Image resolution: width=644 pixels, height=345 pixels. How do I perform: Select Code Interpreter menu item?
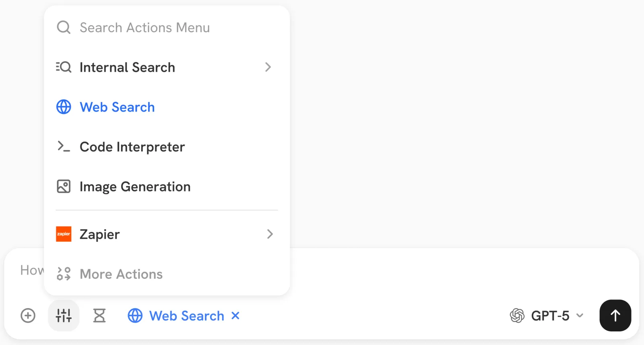pyautogui.click(x=167, y=147)
